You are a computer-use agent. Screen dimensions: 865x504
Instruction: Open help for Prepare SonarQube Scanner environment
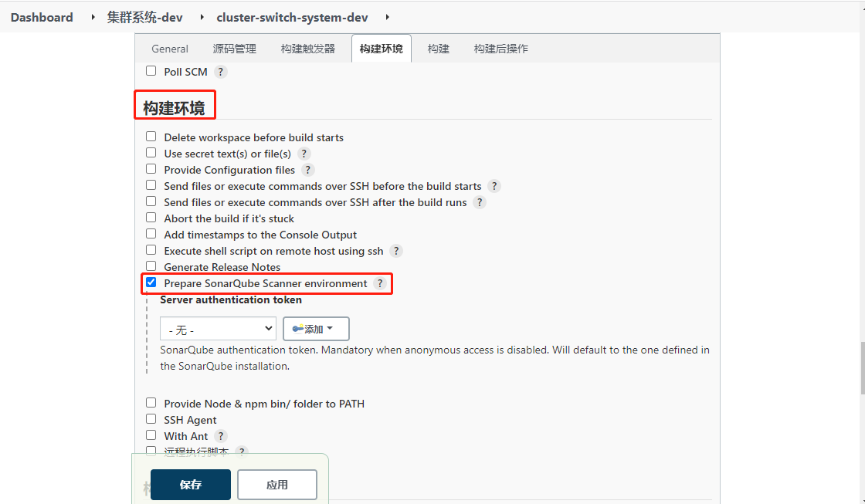(379, 283)
